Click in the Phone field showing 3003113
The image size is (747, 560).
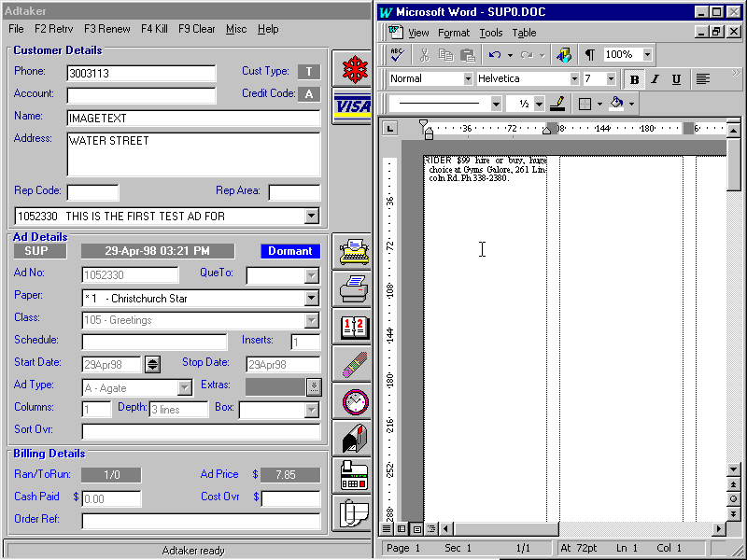[141, 74]
